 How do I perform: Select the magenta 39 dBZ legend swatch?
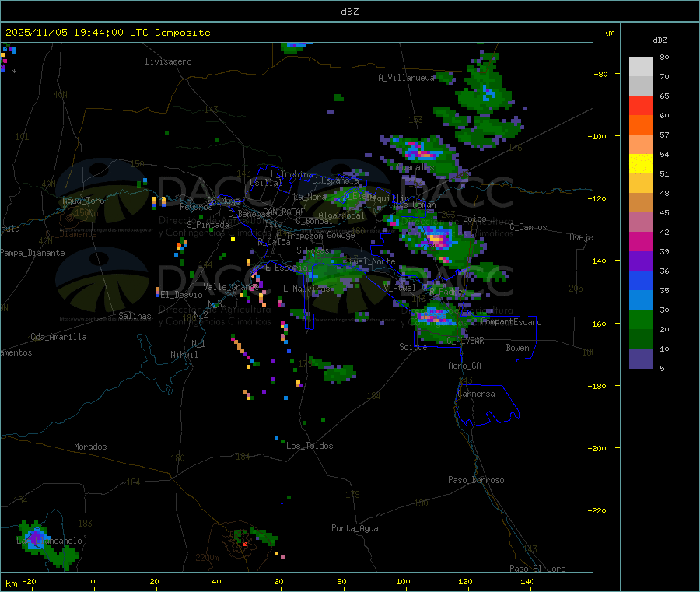coord(641,241)
